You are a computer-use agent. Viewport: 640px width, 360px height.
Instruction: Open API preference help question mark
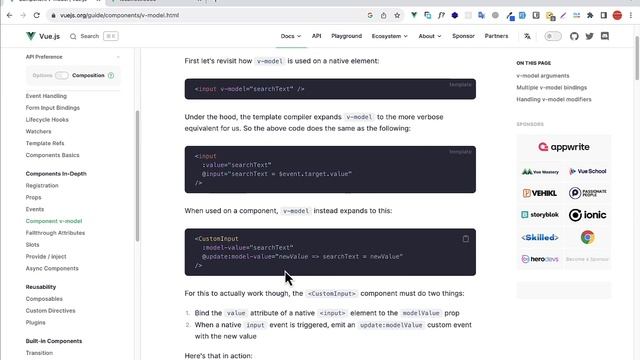pyautogui.click(x=111, y=76)
